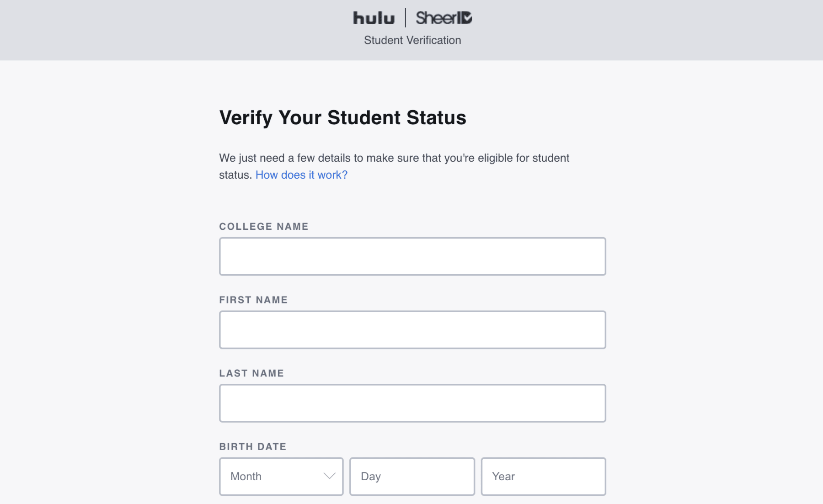Click the COLLEGE NAME label
The width and height of the screenshot is (823, 504).
tap(264, 227)
